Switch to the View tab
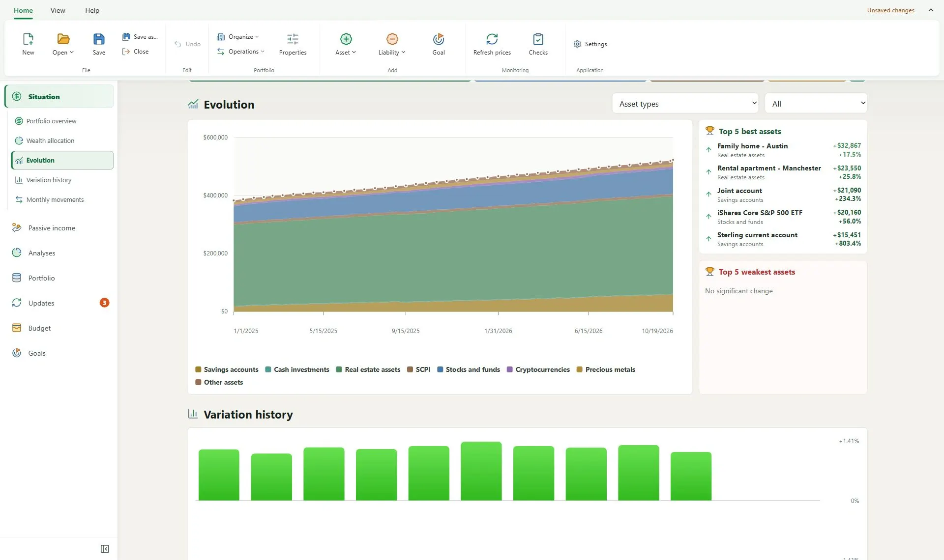The image size is (944, 560). pos(58,10)
